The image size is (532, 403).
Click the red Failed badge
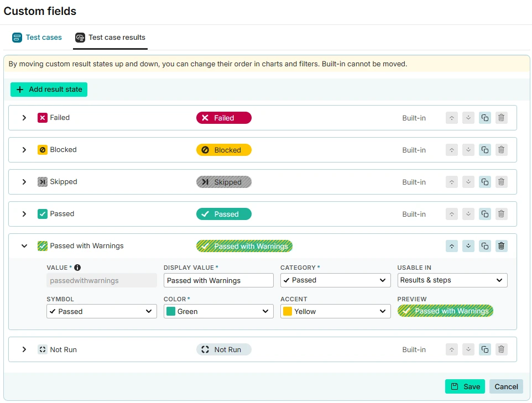(223, 118)
